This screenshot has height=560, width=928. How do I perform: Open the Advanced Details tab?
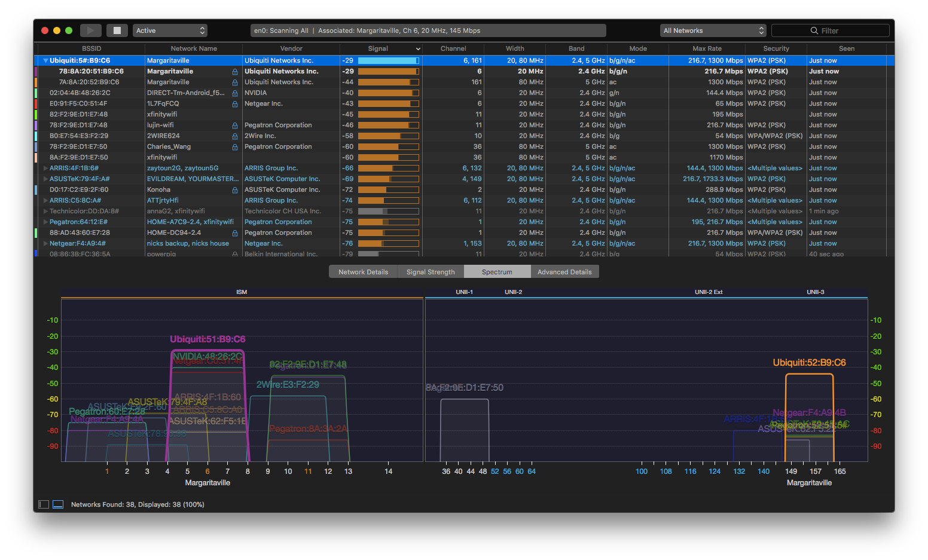(564, 272)
